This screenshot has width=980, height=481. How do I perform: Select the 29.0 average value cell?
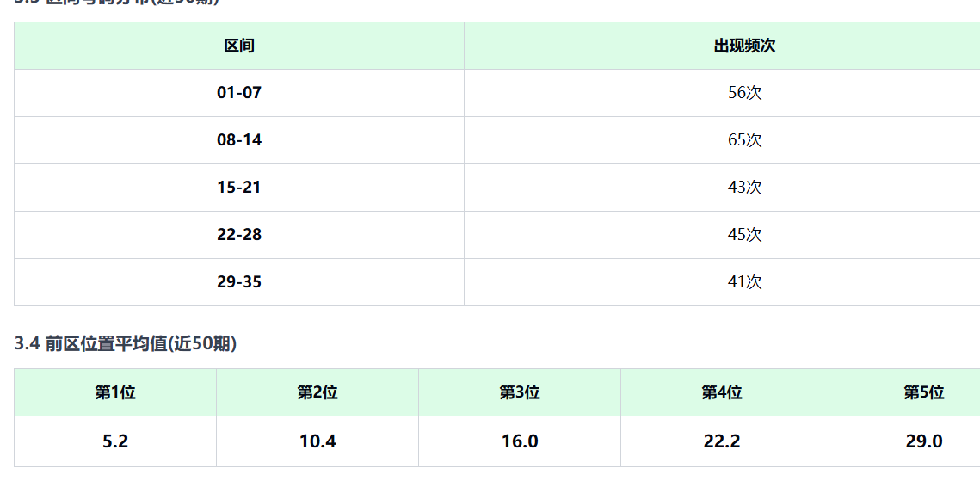point(923,442)
